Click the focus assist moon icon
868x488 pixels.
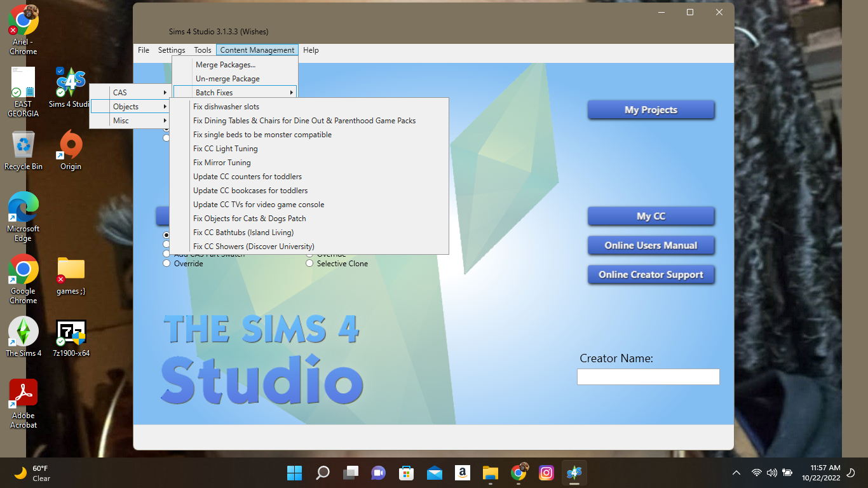coord(851,473)
